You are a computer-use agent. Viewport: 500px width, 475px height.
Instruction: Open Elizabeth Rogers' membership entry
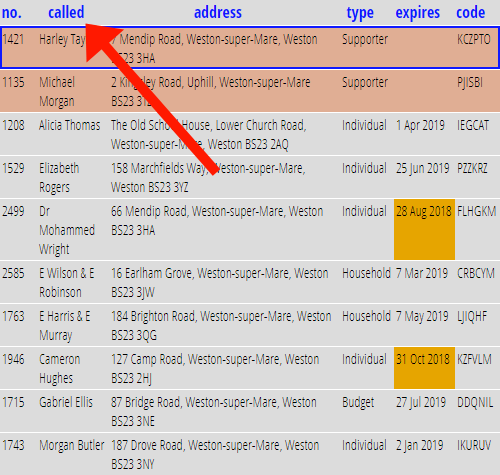click(250, 177)
